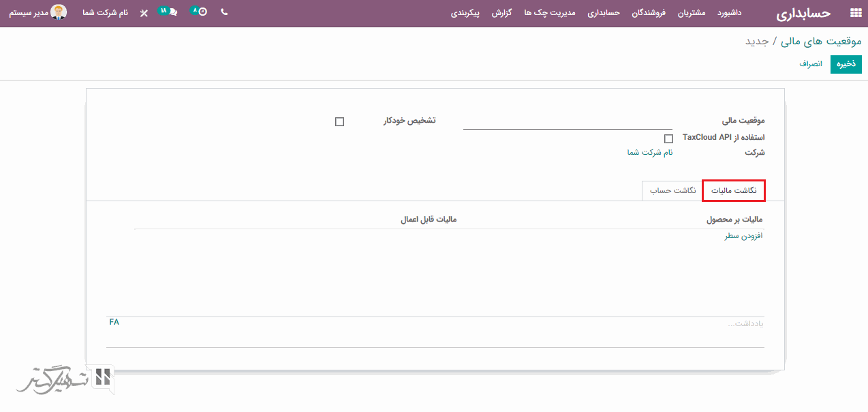Open the activities clock icon
The width and height of the screenshot is (868, 412).
(202, 12)
